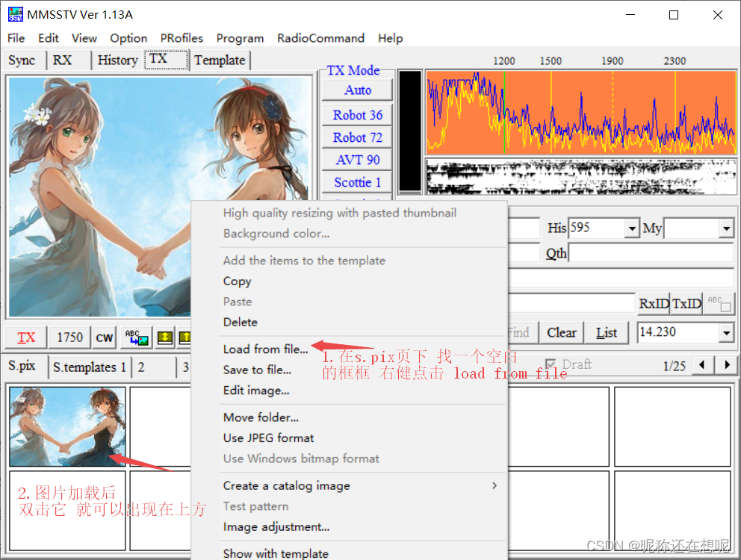Open the Edit menu
This screenshot has height=560, width=741.
point(49,38)
